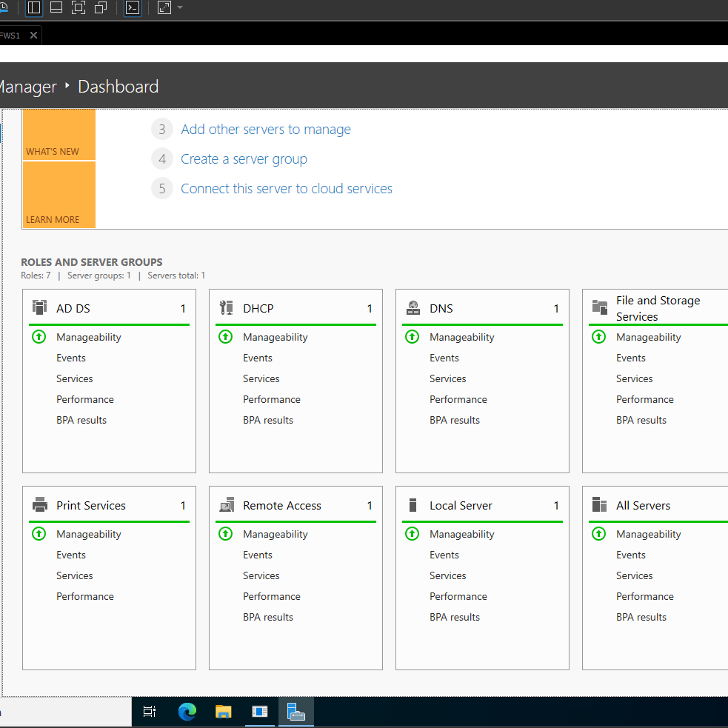This screenshot has height=728, width=728.
Task: Click the DHCP role tile icon
Action: tap(227, 308)
